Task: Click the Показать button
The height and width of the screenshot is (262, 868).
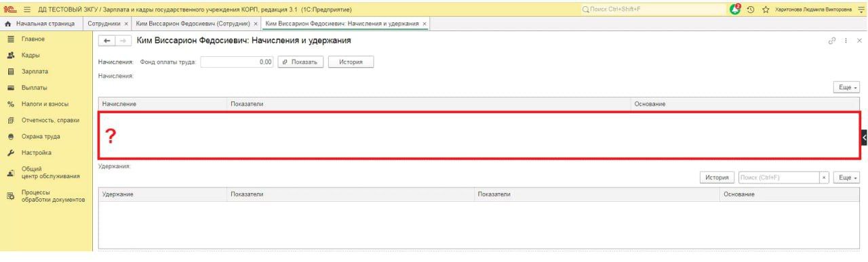Action: (x=300, y=62)
